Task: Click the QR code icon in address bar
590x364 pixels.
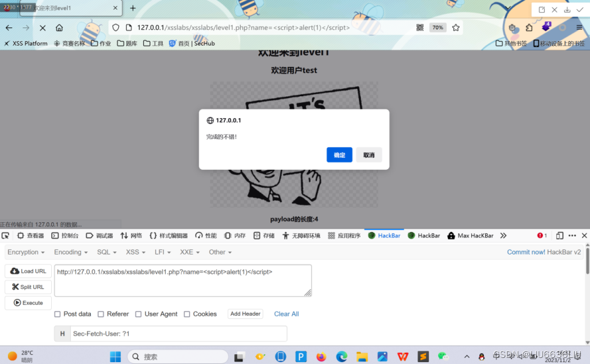Action: pos(420,27)
